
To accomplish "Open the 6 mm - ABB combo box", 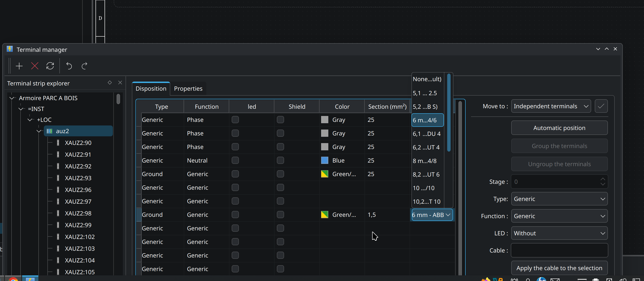I will click(432, 215).
